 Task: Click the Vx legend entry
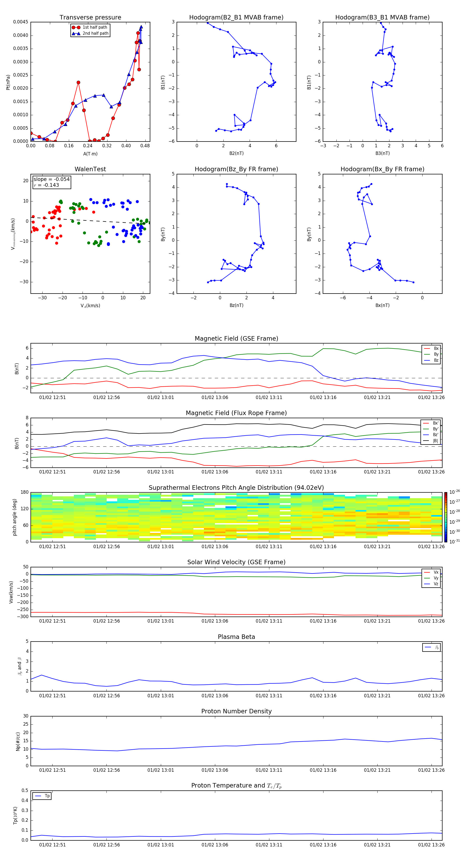pyautogui.click(x=431, y=572)
